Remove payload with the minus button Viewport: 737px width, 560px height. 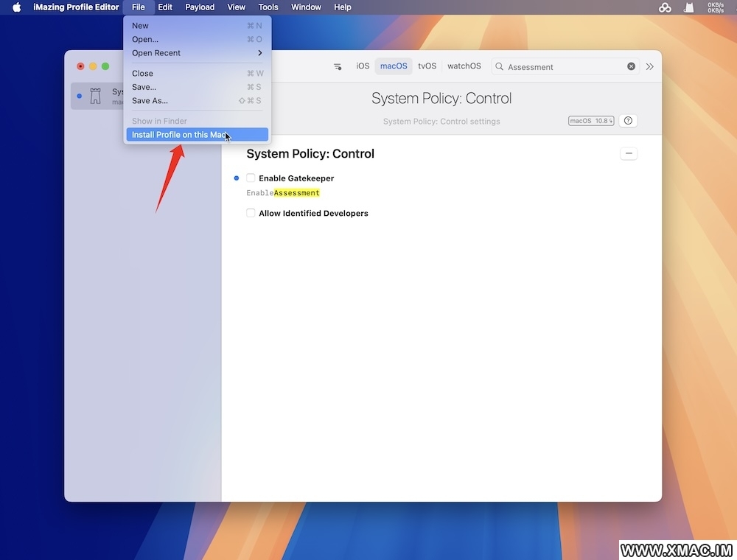pyautogui.click(x=629, y=153)
